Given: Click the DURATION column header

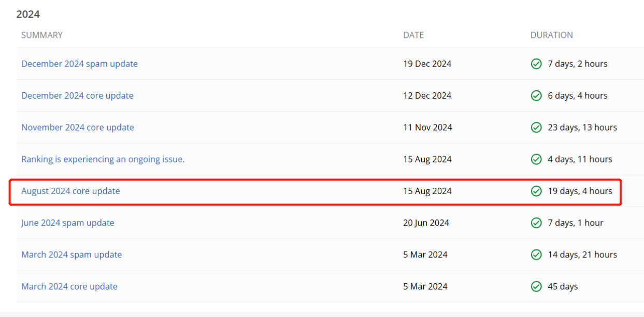Looking at the screenshot, I should (551, 35).
